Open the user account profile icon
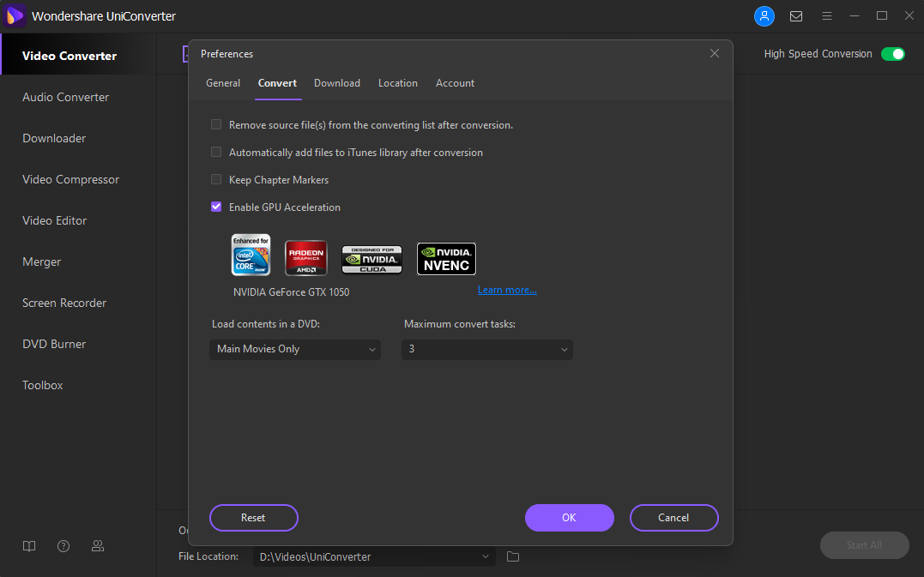 click(764, 16)
